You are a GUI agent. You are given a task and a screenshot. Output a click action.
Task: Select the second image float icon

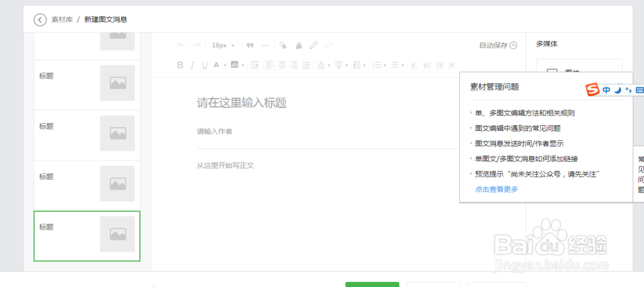427,65
